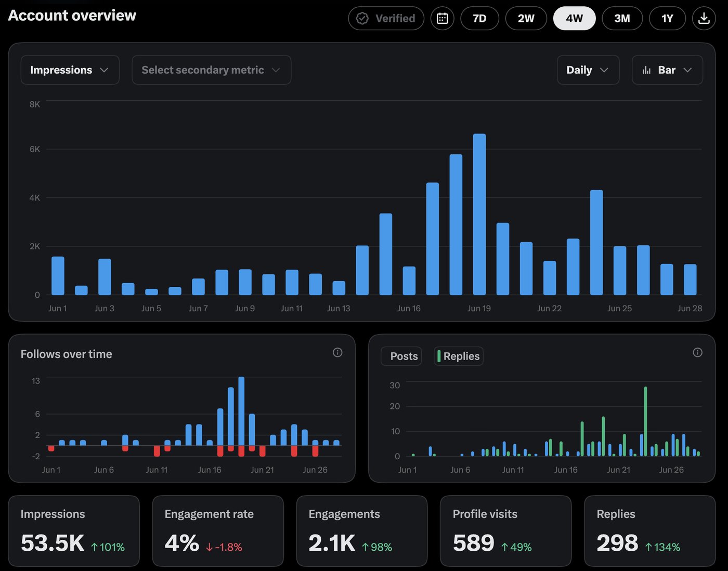
Task: Click the Impressions summary card
Action: (x=74, y=531)
